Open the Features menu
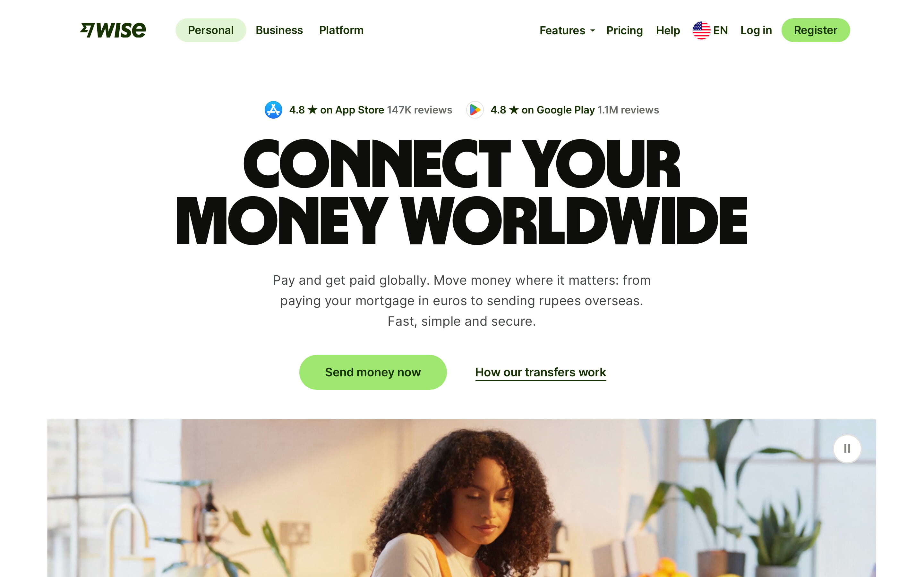 567,30
